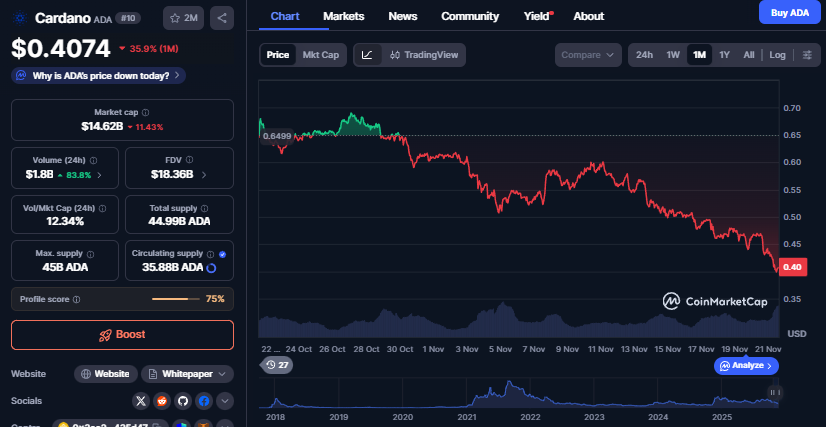Switch to TradingView candlestick chart
Image resolution: width=826 pixels, height=427 pixels.
click(424, 55)
